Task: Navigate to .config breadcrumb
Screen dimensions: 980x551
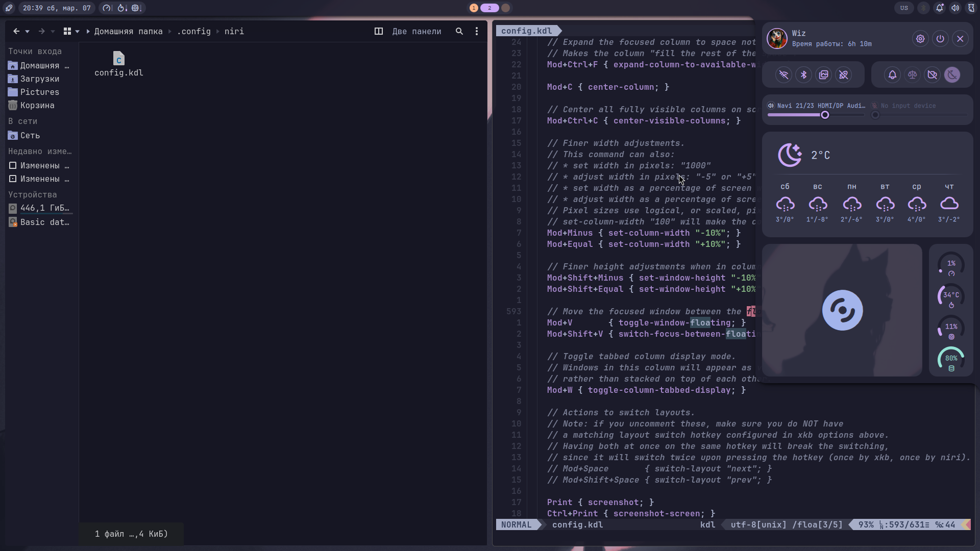Action: point(193,31)
